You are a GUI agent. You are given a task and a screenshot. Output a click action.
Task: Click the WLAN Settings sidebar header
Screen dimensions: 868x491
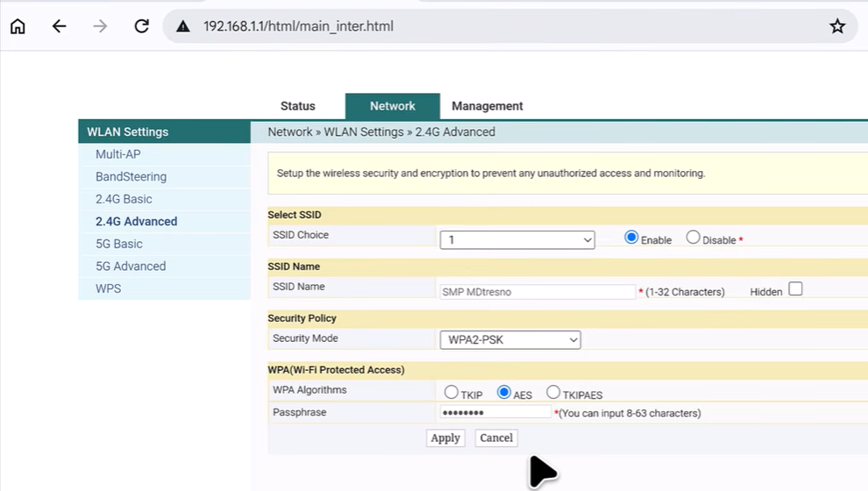pyautogui.click(x=165, y=132)
